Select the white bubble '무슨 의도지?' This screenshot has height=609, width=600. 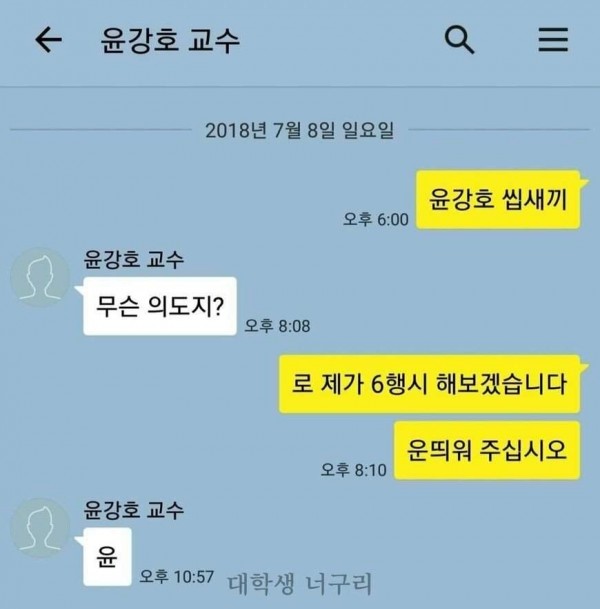click(x=160, y=306)
